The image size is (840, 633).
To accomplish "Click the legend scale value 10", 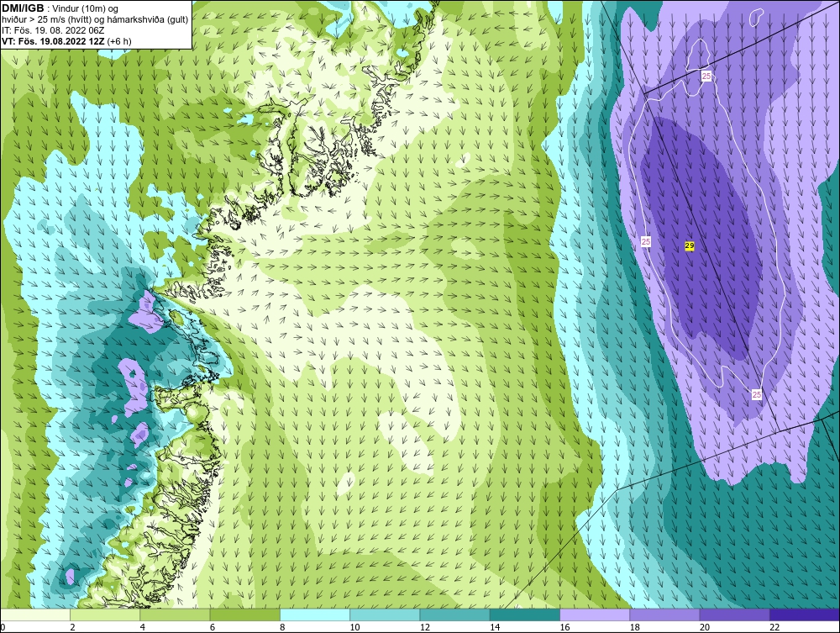I will (354, 628).
